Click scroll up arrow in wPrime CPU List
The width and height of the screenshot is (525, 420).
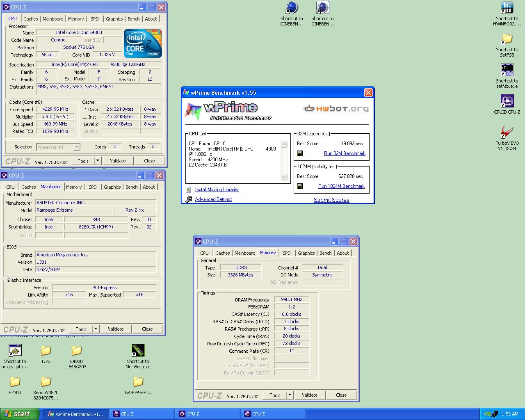284,144
